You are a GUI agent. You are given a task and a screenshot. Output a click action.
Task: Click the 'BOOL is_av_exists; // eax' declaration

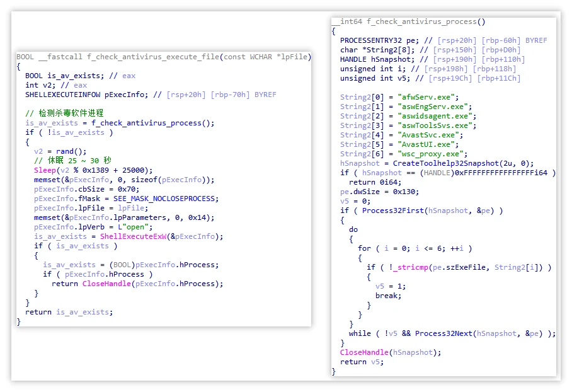[80, 76]
